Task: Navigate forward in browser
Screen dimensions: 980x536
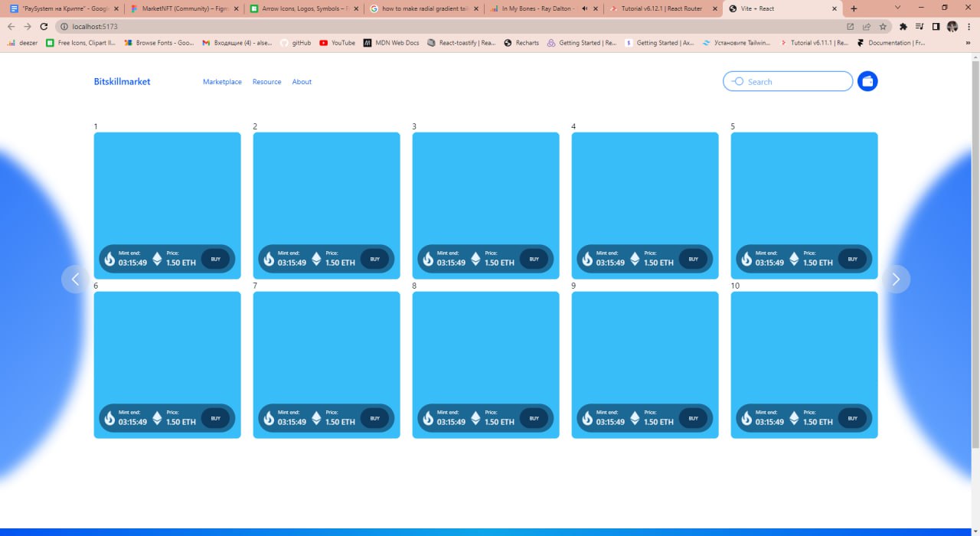Action: [27, 26]
